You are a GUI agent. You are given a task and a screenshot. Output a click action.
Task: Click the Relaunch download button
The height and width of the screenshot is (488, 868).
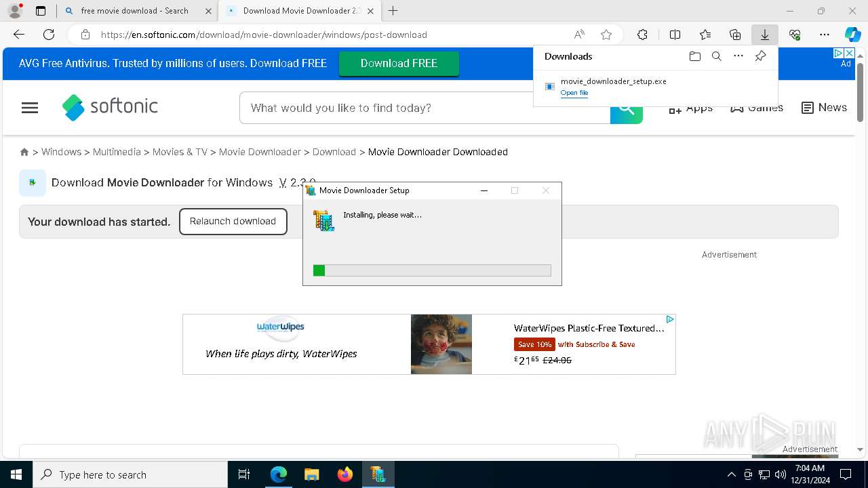tap(233, 222)
